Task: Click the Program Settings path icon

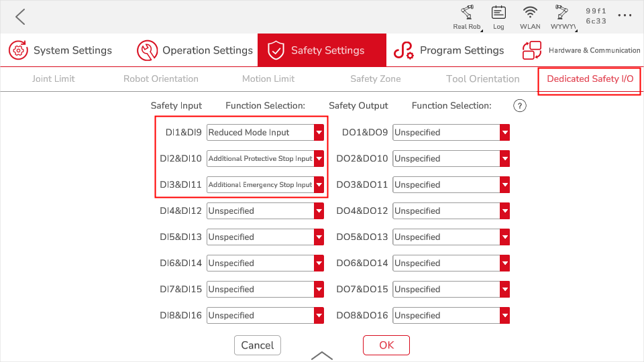Action: [x=404, y=50]
